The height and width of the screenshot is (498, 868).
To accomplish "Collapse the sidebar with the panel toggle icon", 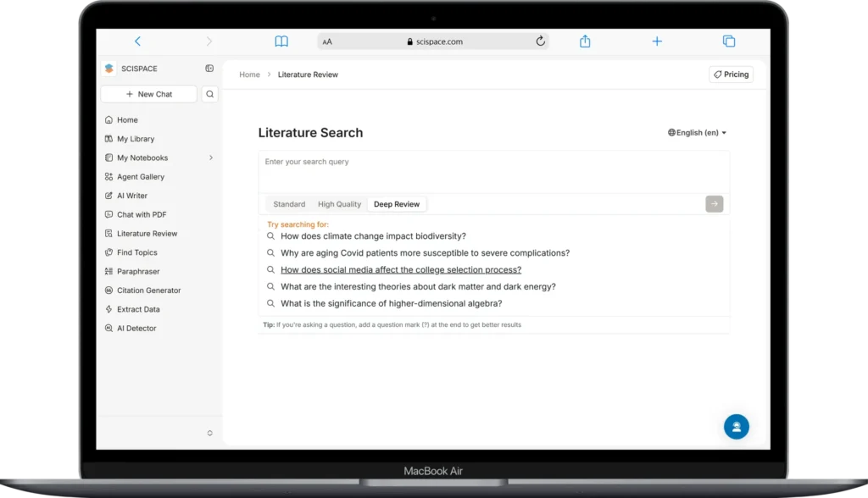I will point(209,68).
